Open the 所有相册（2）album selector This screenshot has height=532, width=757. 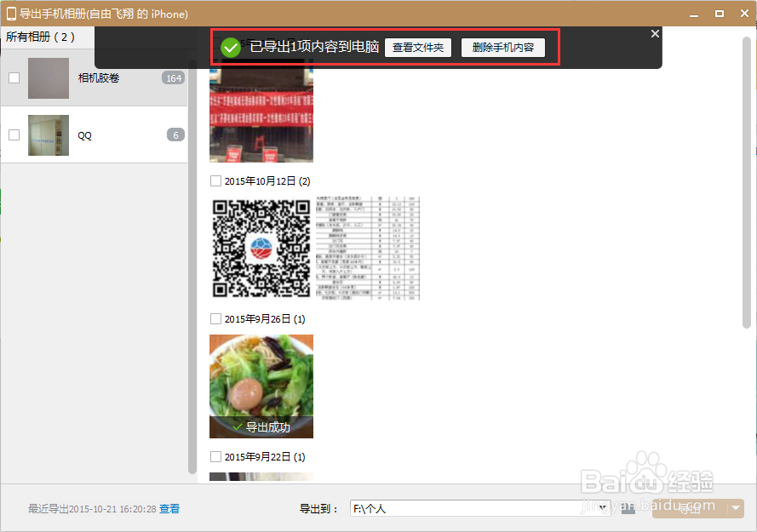(x=39, y=37)
